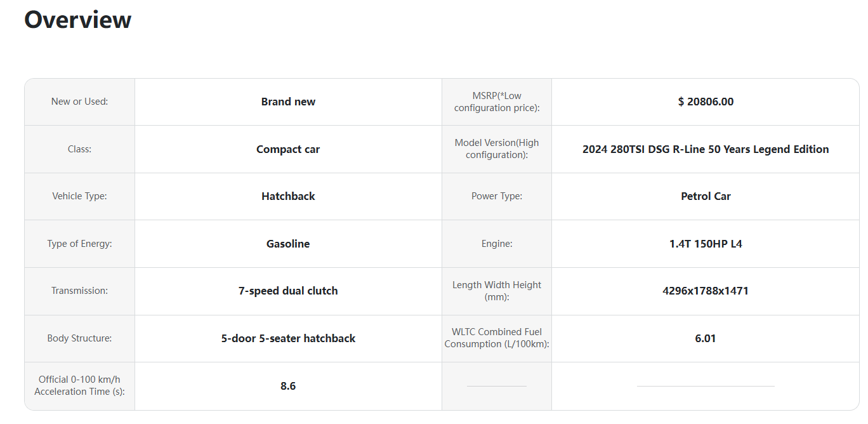Click the 'Brand new' value cell

pos(288,102)
